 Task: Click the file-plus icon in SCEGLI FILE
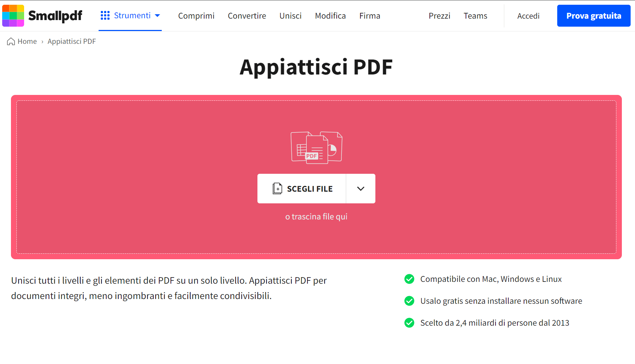[x=278, y=188]
